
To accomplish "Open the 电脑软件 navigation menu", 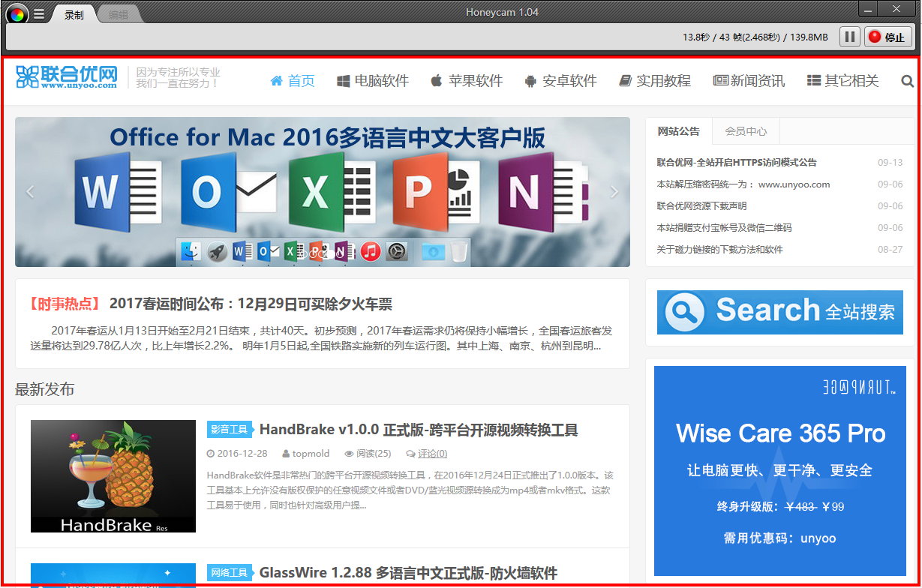I will (373, 81).
